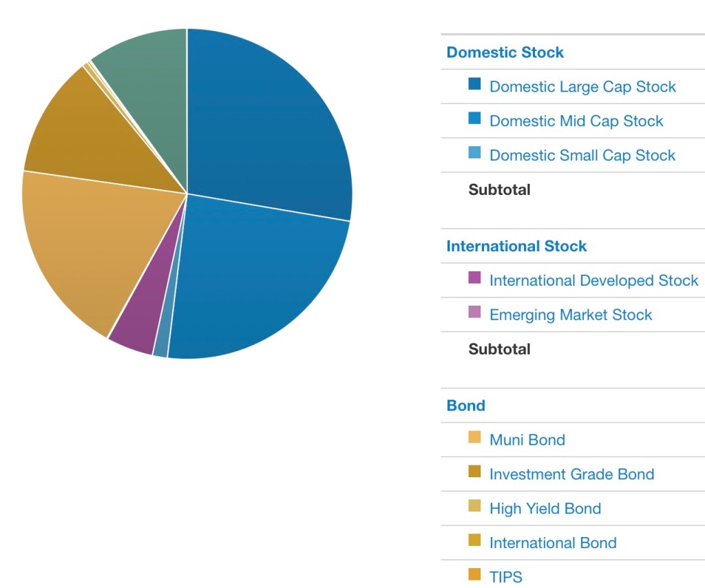Click the purple International Developed legend swatch

tap(474, 279)
